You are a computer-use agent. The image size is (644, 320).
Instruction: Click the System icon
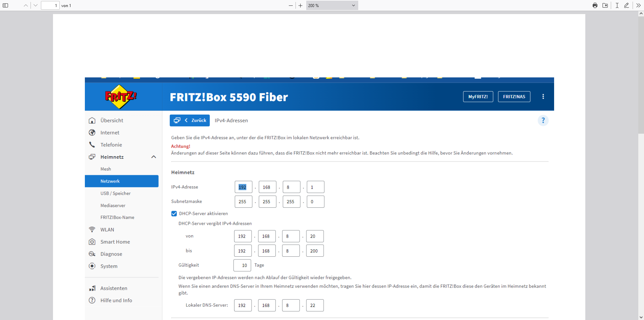pyautogui.click(x=92, y=266)
